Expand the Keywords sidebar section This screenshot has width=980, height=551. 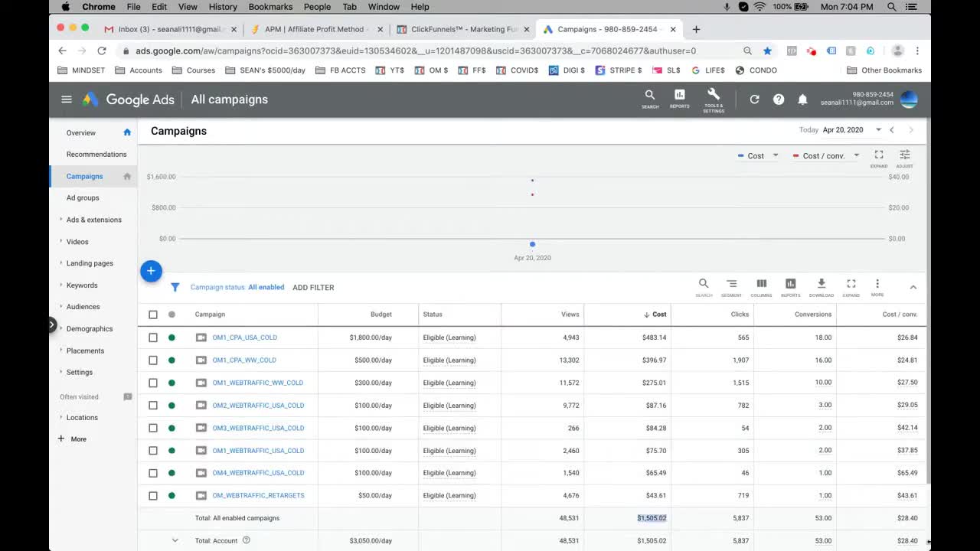61,285
